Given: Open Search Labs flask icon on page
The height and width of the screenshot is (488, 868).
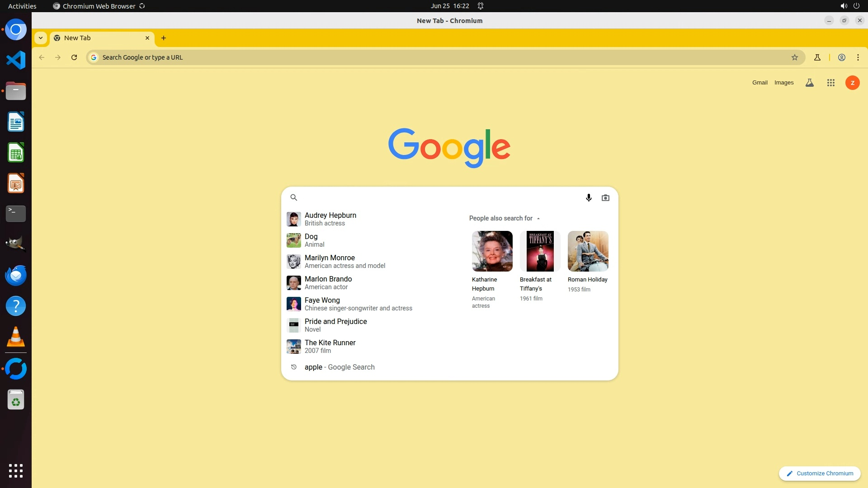Looking at the screenshot, I should [810, 83].
